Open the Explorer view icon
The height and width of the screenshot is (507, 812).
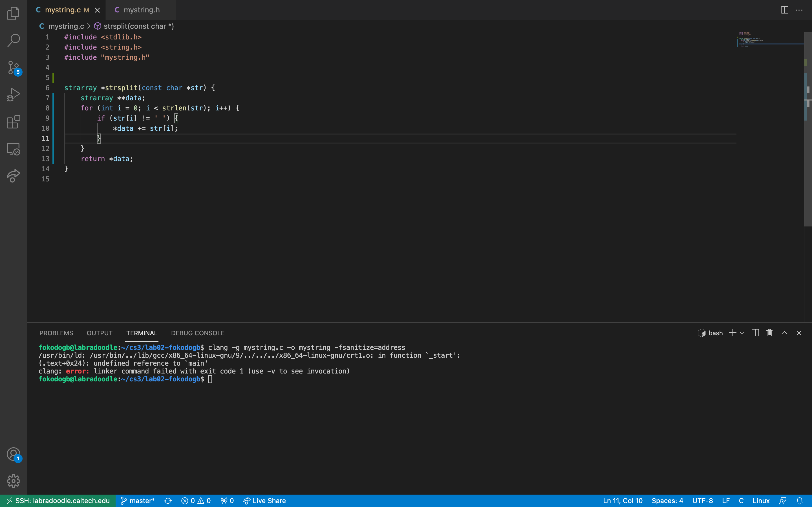click(14, 14)
